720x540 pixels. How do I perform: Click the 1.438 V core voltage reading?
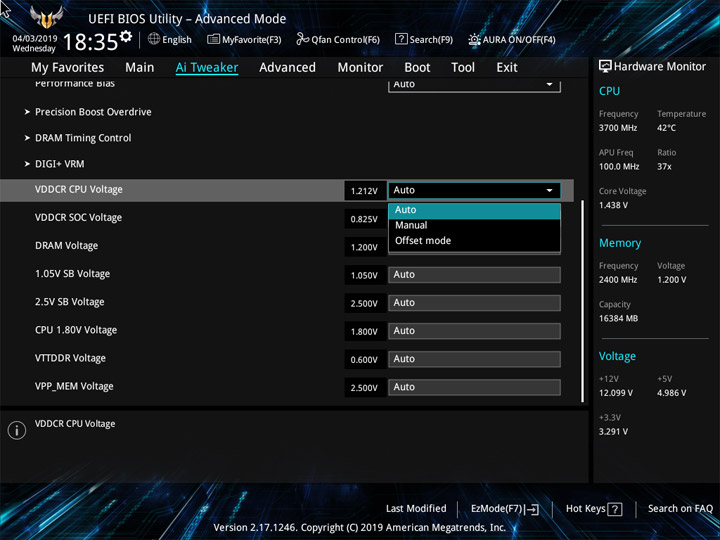[613, 205]
